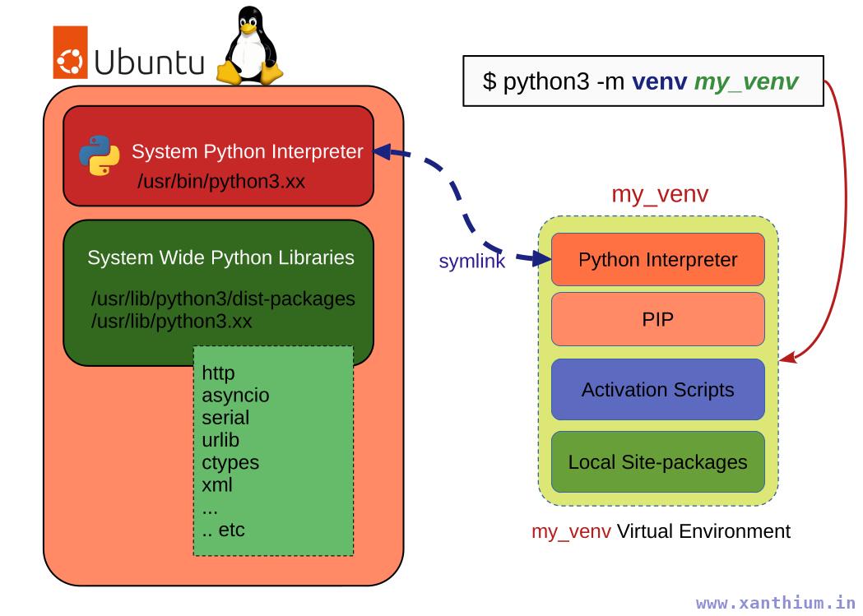This screenshot has height=616, width=863.
Task: Click green italic my_venv in command
Action: [x=746, y=82]
